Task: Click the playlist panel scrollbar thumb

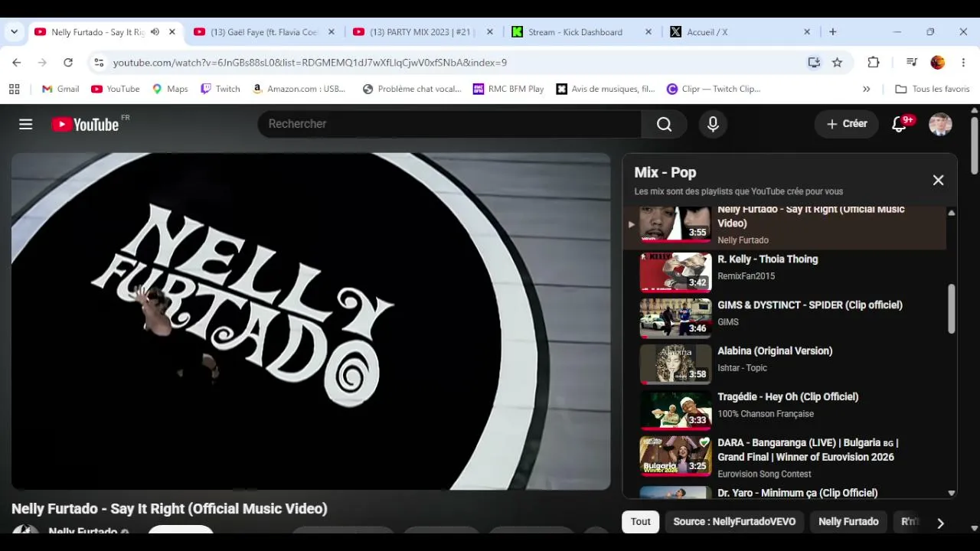Action: (x=952, y=308)
